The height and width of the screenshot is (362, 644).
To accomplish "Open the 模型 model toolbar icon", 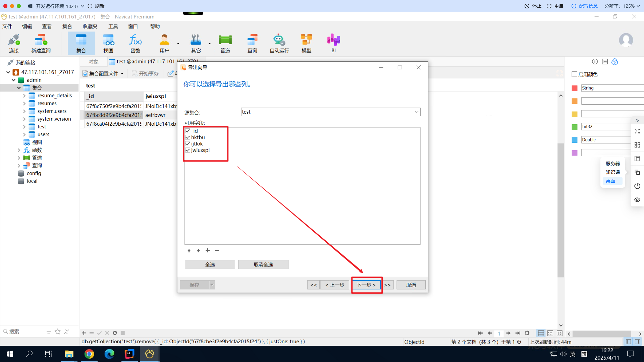I will tap(306, 44).
